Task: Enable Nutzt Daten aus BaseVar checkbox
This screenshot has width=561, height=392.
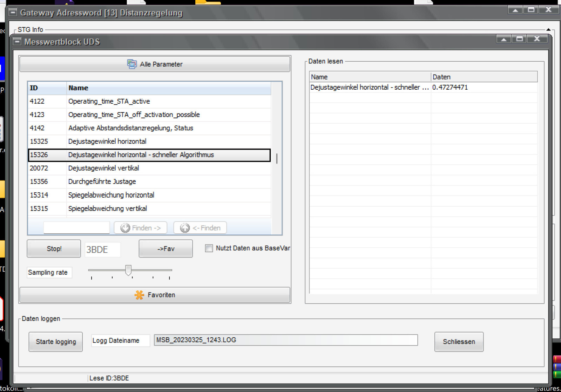Action: pyautogui.click(x=209, y=248)
